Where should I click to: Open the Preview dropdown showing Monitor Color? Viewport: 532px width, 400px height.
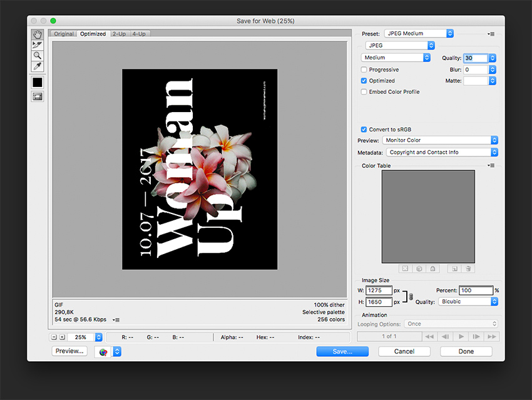coord(440,140)
